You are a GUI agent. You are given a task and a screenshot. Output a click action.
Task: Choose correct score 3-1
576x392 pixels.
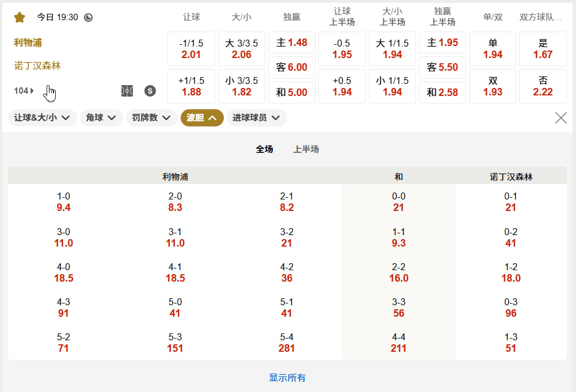(176, 237)
